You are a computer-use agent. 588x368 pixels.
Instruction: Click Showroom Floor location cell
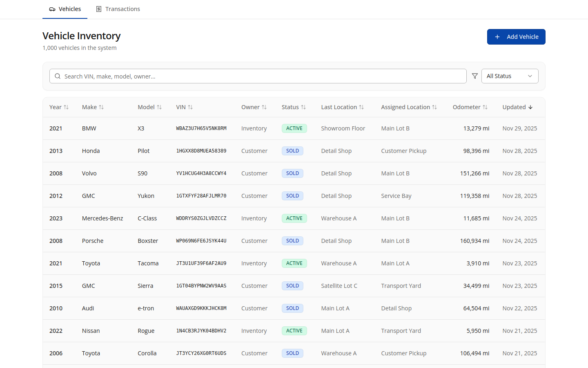coord(343,128)
